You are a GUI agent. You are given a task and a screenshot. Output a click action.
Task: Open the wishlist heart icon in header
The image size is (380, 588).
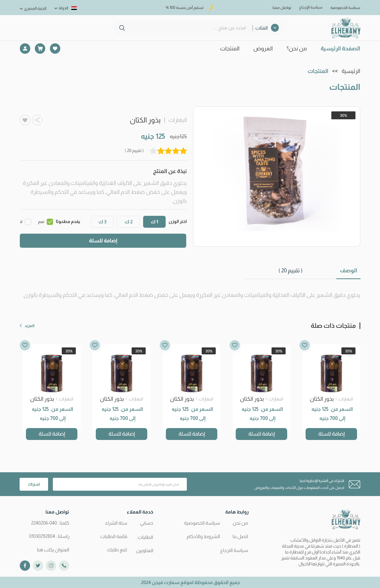(55, 48)
